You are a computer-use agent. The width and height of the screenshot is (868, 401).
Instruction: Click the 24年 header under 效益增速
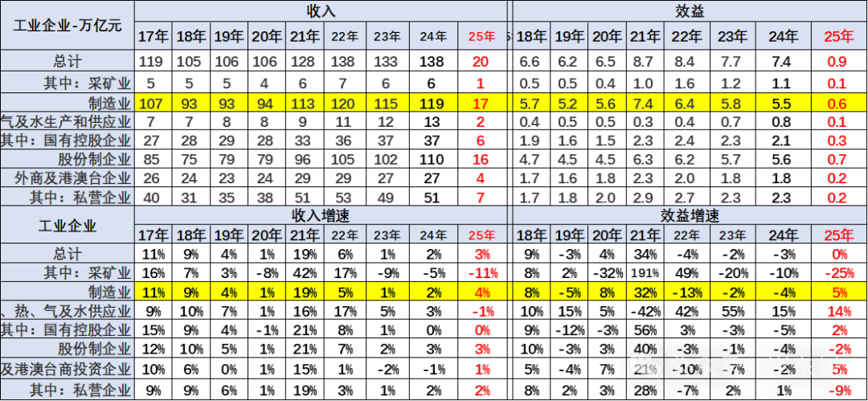coord(784,235)
